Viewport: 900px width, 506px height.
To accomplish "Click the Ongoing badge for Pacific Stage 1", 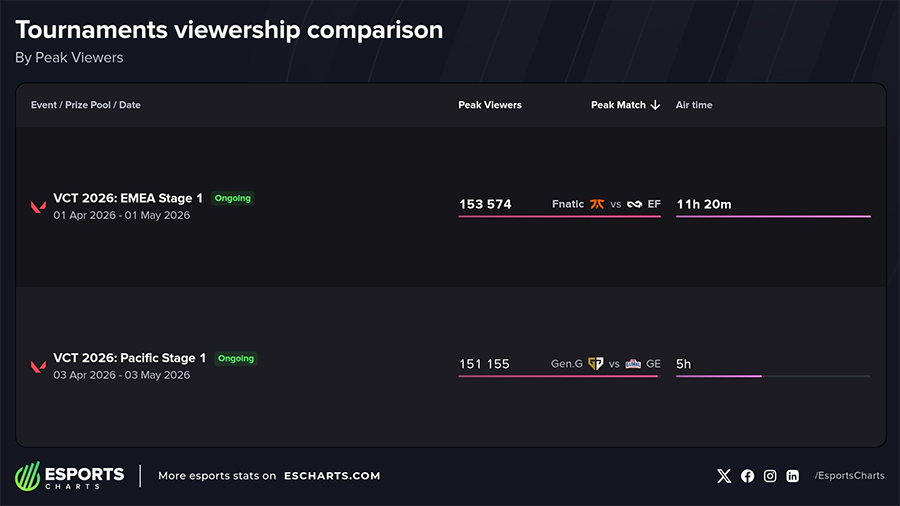I will pos(236,358).
